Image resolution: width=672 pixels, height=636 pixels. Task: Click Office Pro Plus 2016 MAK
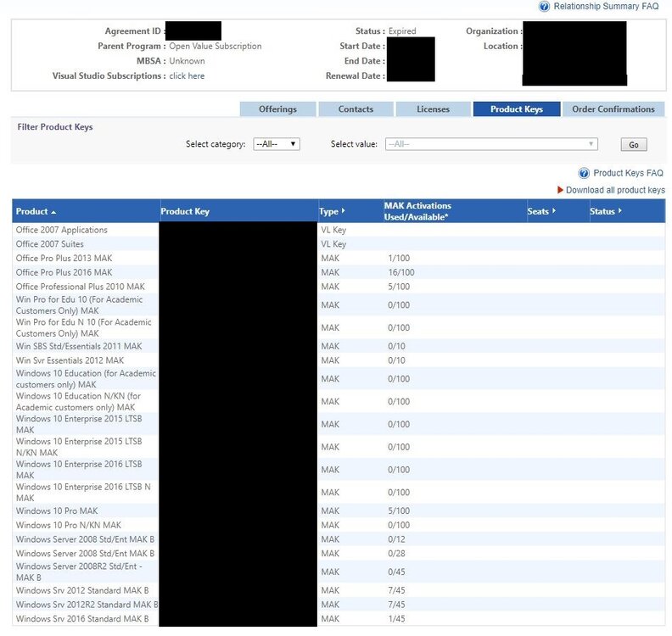[64, 272]
